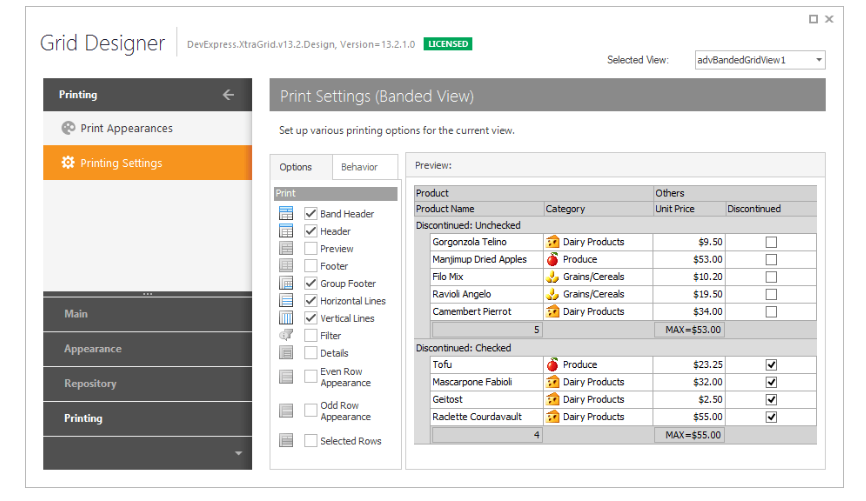The height and width of the screenshot is (501, 866).
Task: Click the maximize window icon
Action: 813,19
